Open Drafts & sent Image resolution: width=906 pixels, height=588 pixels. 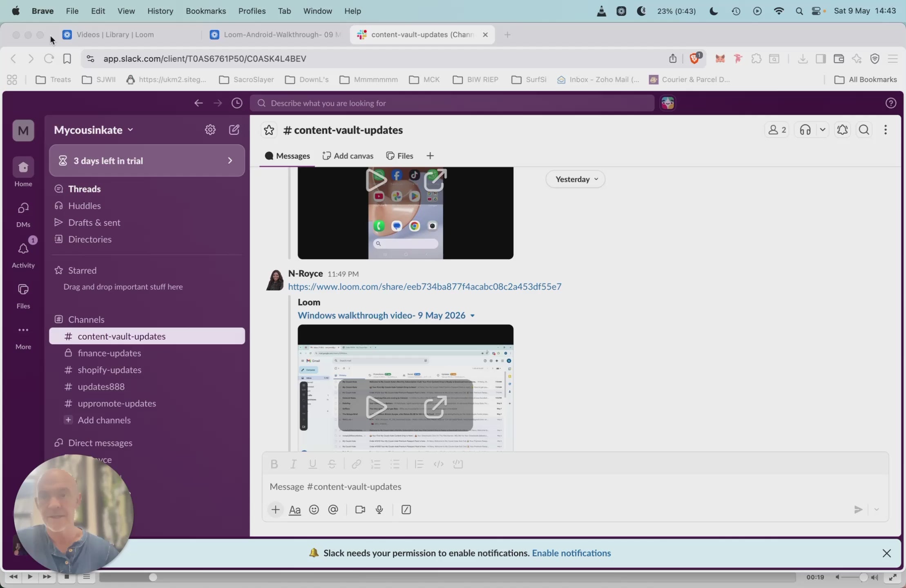pyautogui.click(x=94, y=223)
